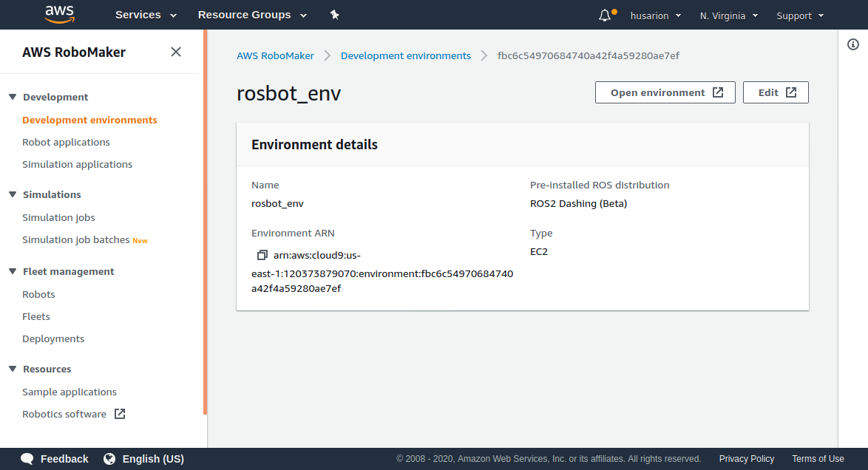View Simulation jobs

(x=58, y=217)
